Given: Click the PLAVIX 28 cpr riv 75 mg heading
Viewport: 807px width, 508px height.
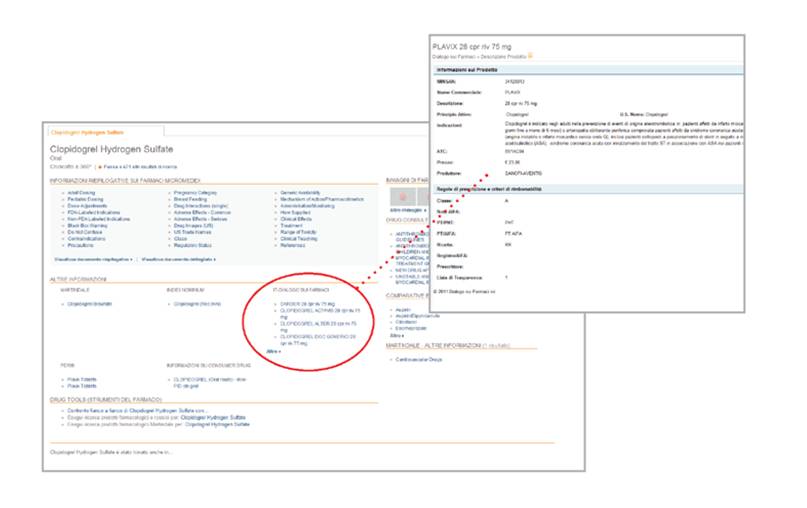Looking at the screenshot, I should point(472,47).
